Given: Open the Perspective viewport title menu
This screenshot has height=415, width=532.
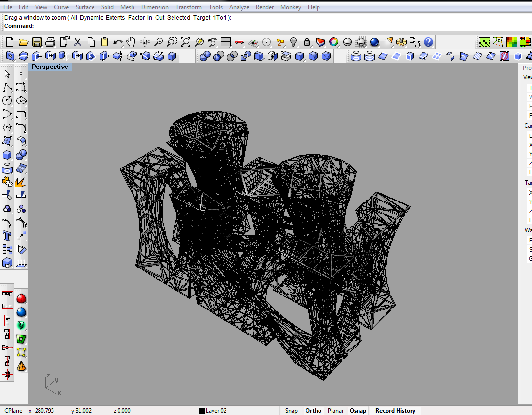Looking at the screenshot, I should [x=50, y=67].
